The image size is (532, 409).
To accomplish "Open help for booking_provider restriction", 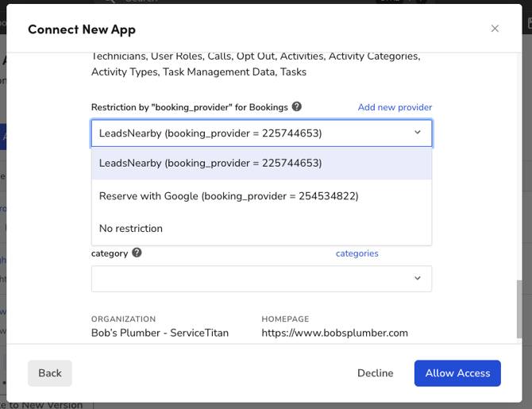I will point(296,106).
